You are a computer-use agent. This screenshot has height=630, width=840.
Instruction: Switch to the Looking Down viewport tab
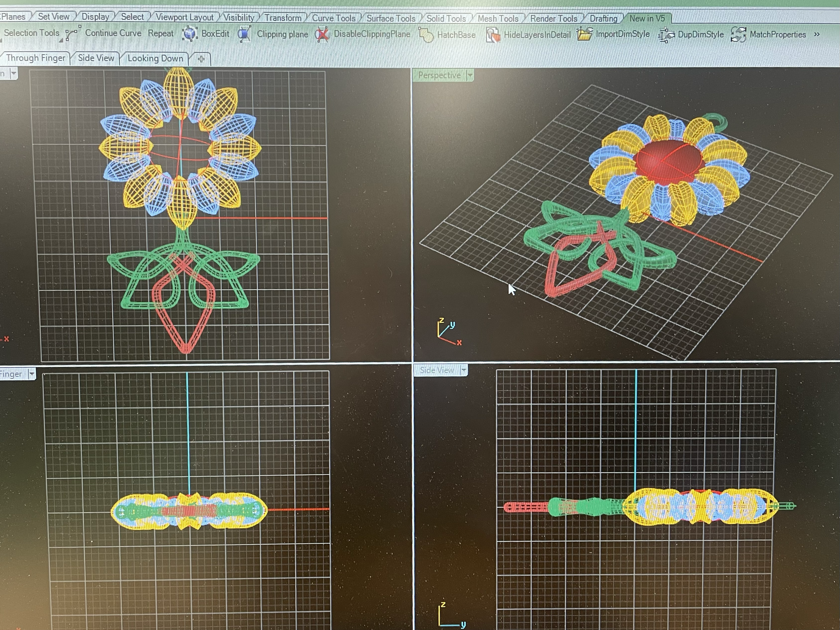coord(155,58)
